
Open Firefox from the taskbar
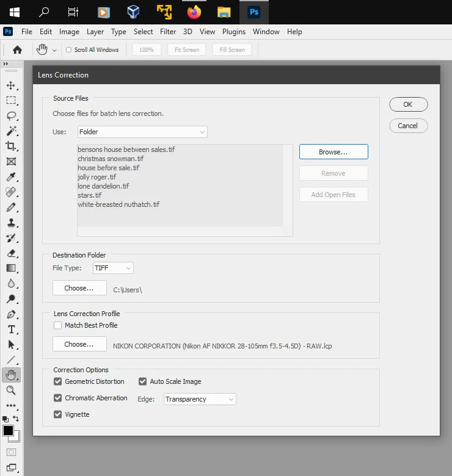(194, 12)
